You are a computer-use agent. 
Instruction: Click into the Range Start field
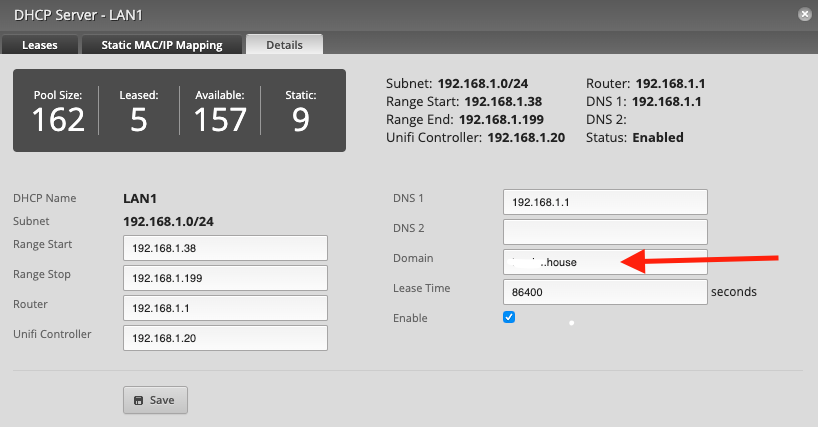point(225,248)
